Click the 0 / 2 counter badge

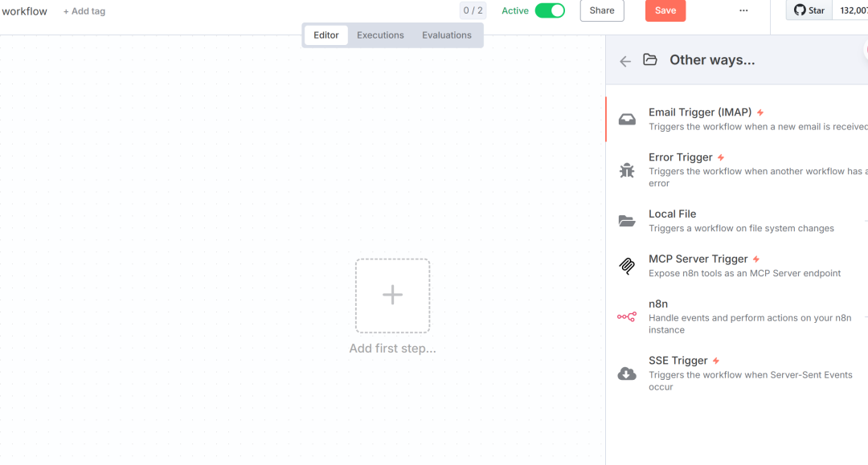tap(473, 10)
